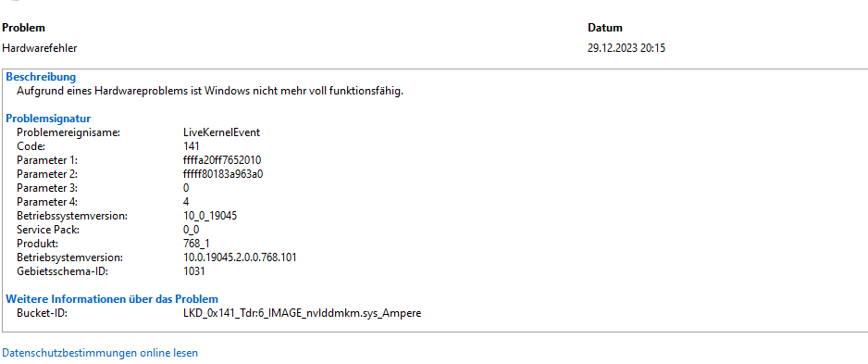Screen dimensions: 868x364
Task: Click the Gebietsschema-ID value 1031
Action: [193, 271]
